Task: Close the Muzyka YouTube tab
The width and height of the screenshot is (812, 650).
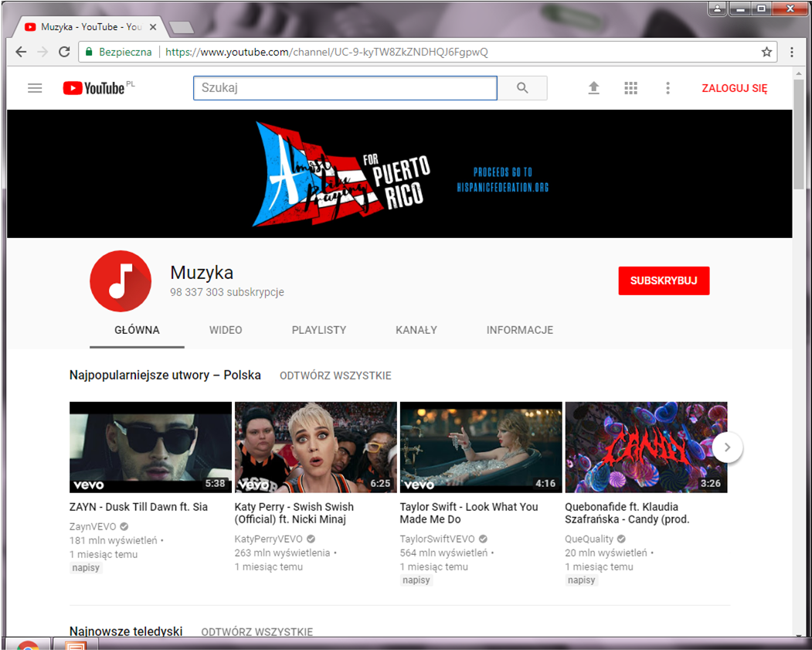Action: 153,27
